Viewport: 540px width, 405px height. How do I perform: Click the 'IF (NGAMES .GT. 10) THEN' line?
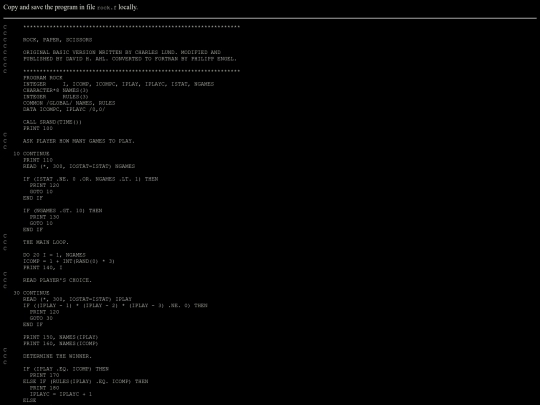coord(63,210)
